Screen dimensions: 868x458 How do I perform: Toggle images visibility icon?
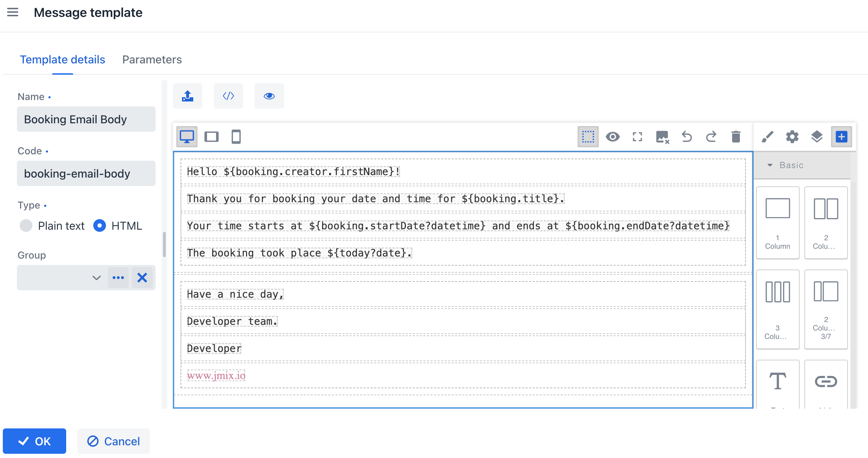(662, 137)
